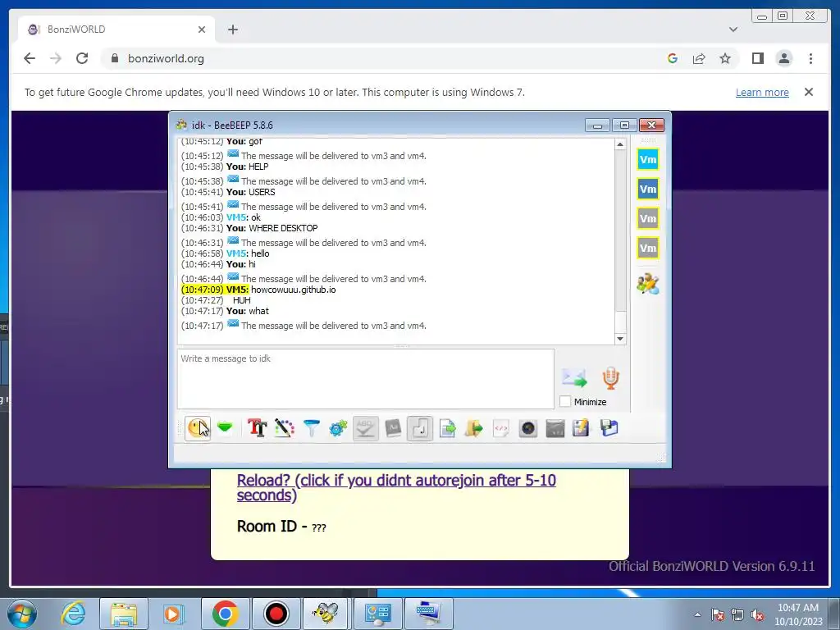Open the Windows Start menu

point(22,614)
